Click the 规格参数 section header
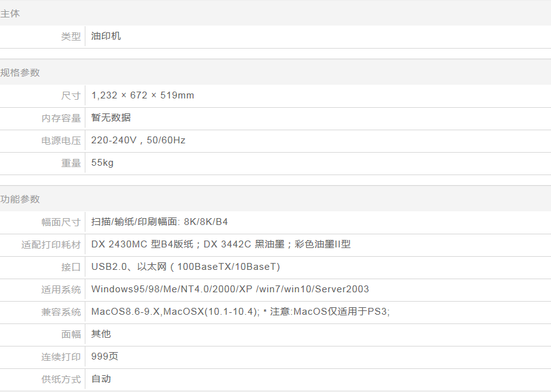 point(20,72)
